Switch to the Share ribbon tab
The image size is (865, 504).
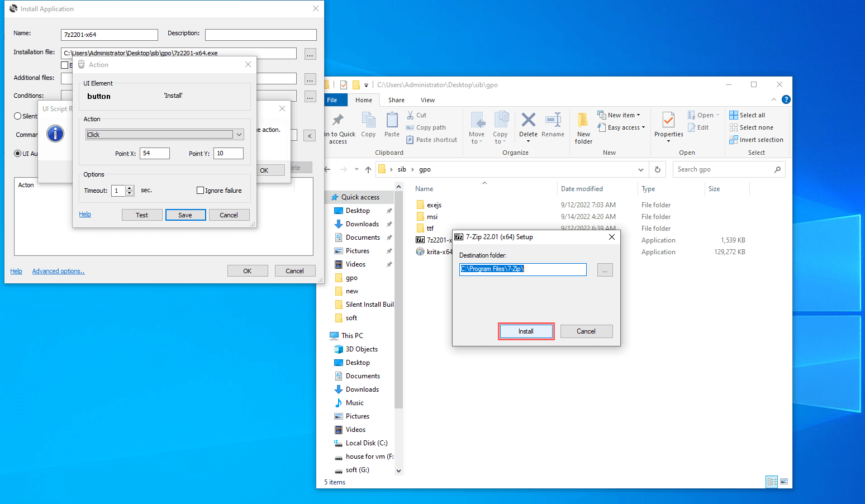396,101
